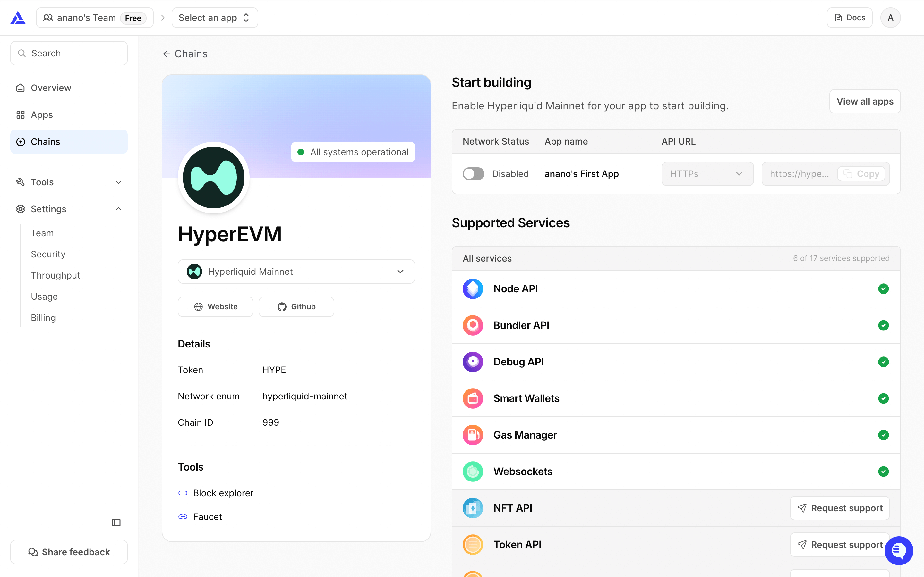Click the Node API service icon
Viewport: 924px width, 577px height.
click(x=473, y=289)
